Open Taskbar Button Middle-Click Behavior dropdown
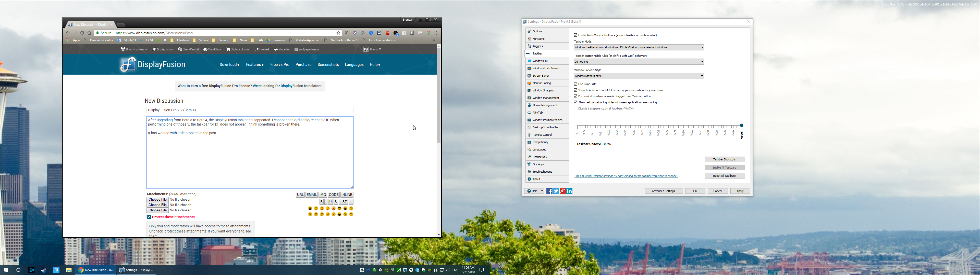Screen dimensions: 980x275 coord(639,62)
